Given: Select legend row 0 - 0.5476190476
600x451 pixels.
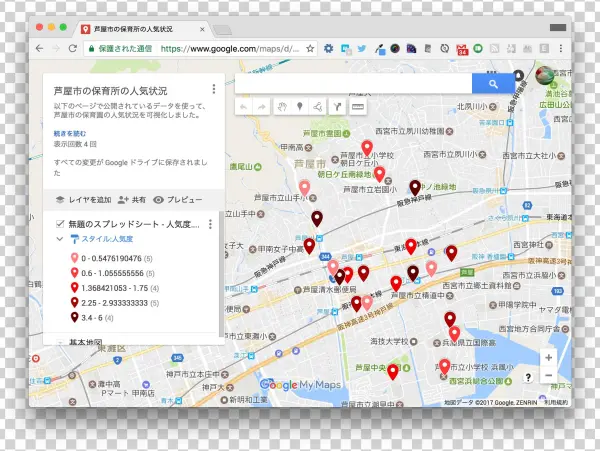Looking at the screenshot, I should (111, 259).
